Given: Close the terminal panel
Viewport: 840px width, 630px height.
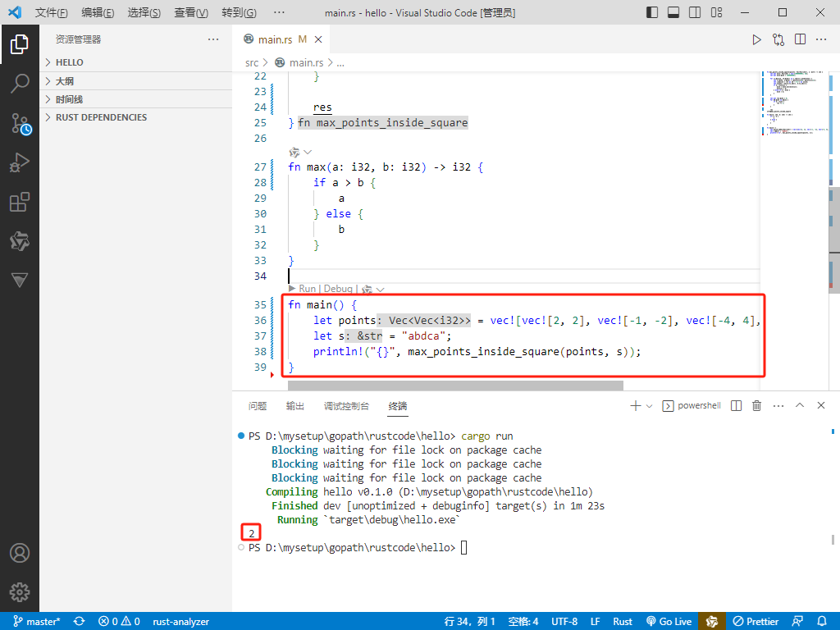Looking at the screenshot, I should pos(820,405).
